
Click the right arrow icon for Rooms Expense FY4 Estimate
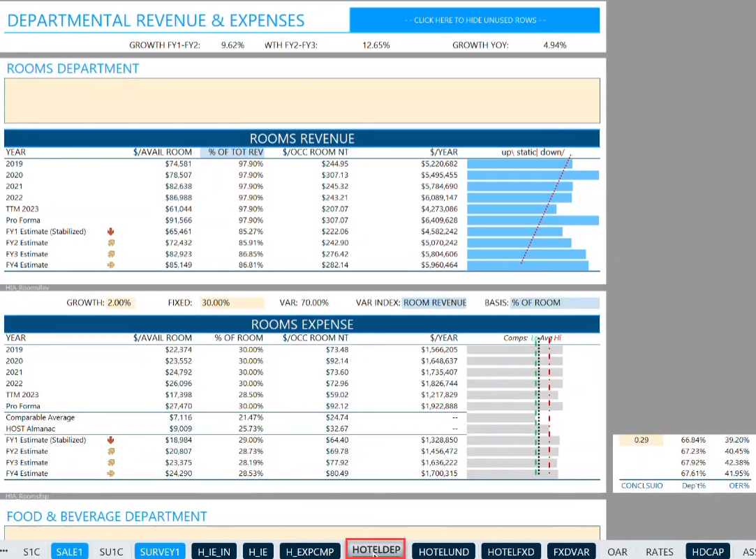(x=111, y=474)
